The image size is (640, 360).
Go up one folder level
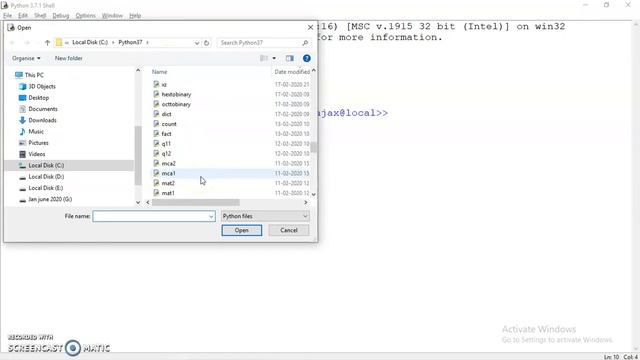coord(47,42)
